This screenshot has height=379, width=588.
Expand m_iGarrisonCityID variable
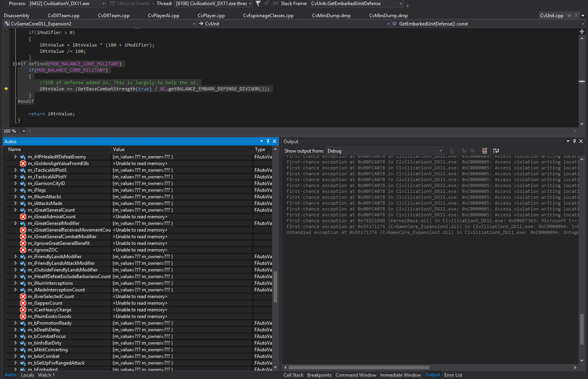16,183
